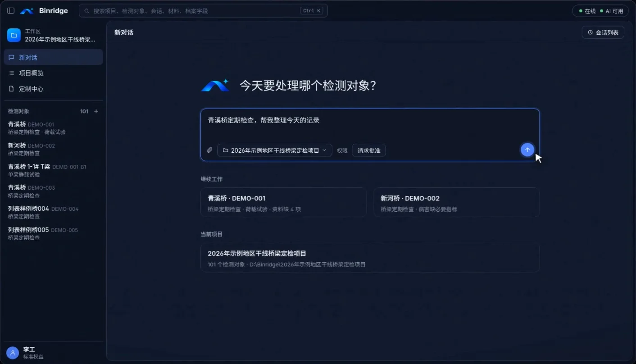Open the workspace folder icon
636x364 pixels.
(x=14, y=35)
